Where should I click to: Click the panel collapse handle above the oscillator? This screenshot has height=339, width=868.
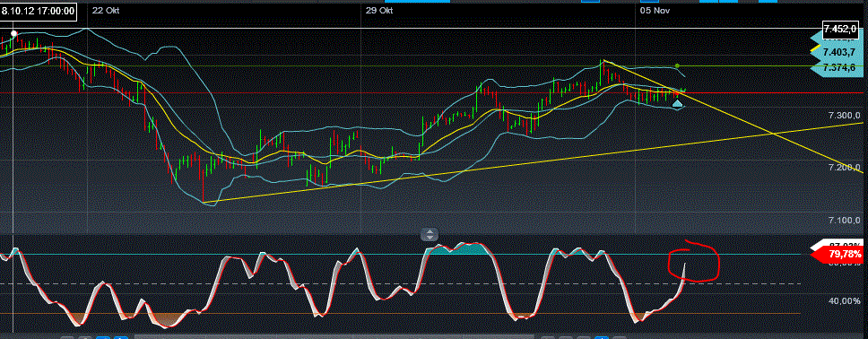click(x=430, y=234)
